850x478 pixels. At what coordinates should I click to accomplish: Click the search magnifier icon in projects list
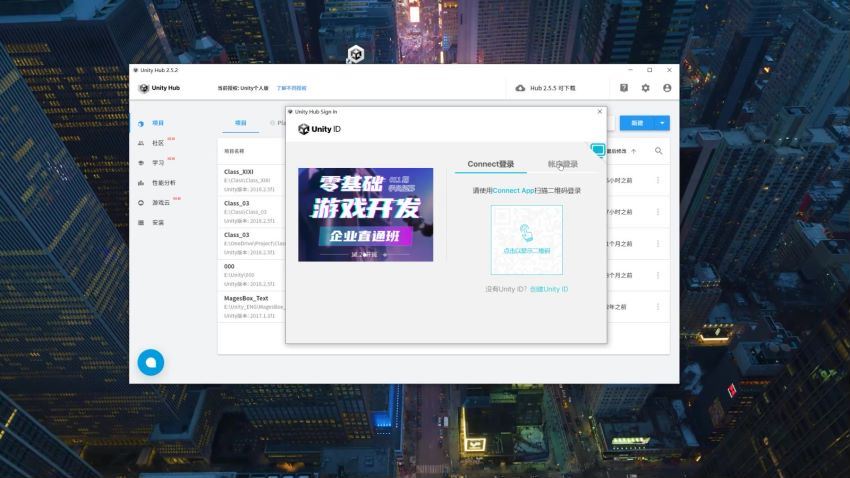[659, 151]
